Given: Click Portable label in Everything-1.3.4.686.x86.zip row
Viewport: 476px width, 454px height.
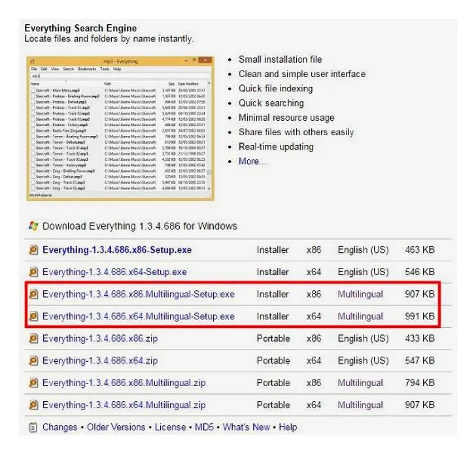Looking at the screenshot, I should point(273,338).
